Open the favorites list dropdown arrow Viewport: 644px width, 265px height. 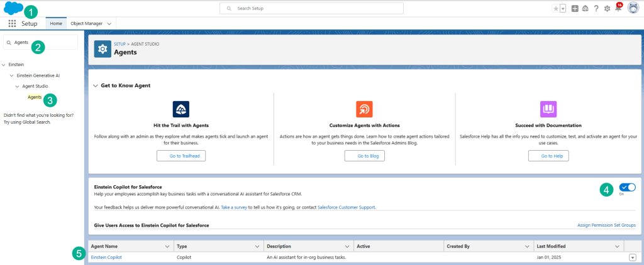click(x=563, y=8)
